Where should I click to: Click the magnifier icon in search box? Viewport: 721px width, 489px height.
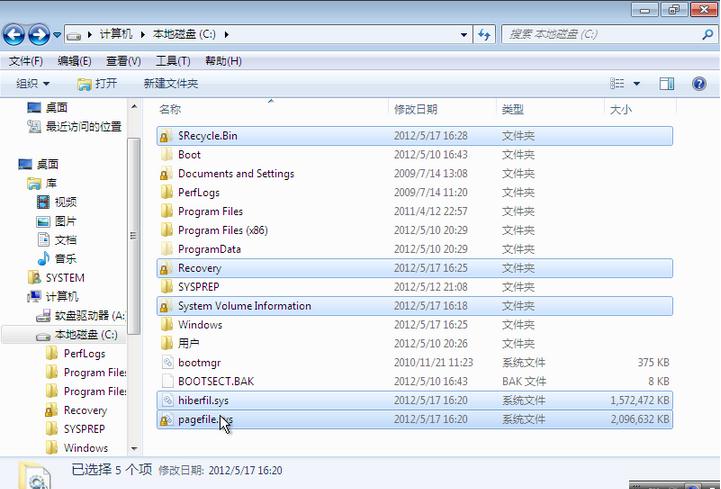[x=708, y=35]
